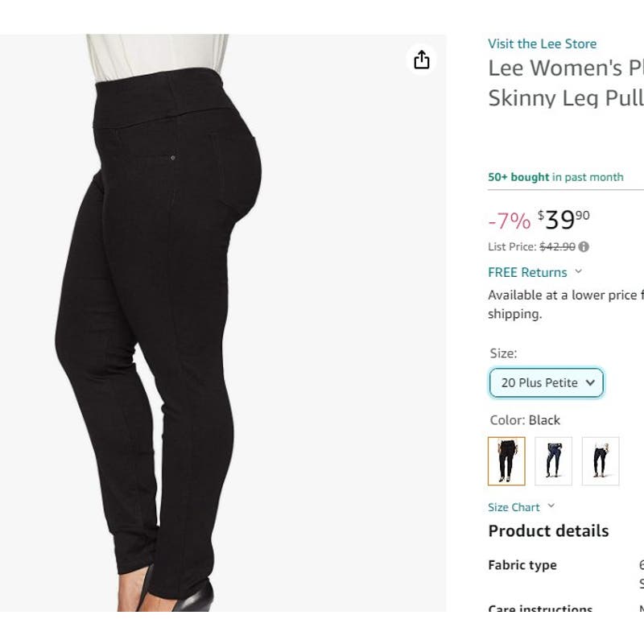Choose the middle dark blue jeans swatch
The image size is (644, 644).
[553, 461]
